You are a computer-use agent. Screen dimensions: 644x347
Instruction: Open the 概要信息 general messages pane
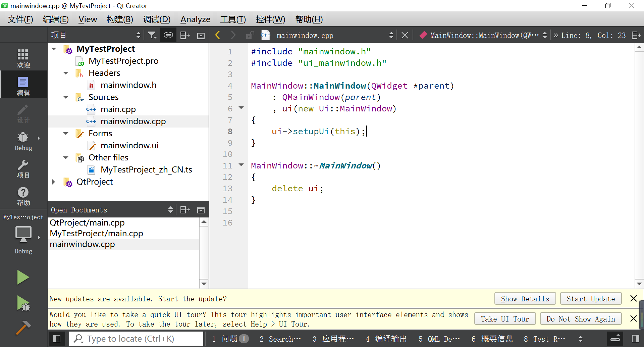point(492,339)
